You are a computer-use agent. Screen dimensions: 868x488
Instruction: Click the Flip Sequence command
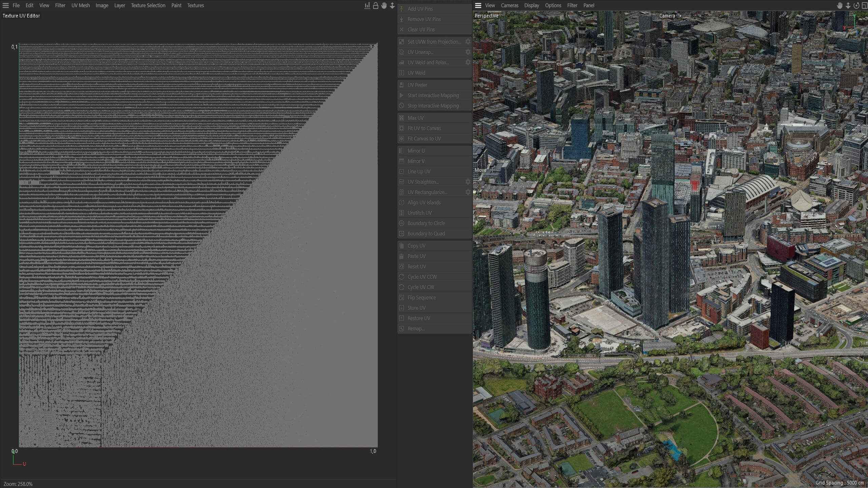(434, 298)
